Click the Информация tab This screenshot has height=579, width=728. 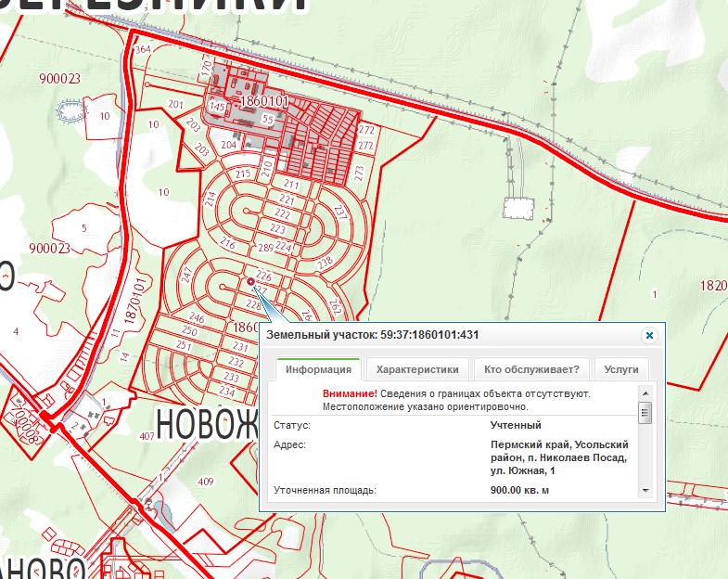click(x=318, y=369)
